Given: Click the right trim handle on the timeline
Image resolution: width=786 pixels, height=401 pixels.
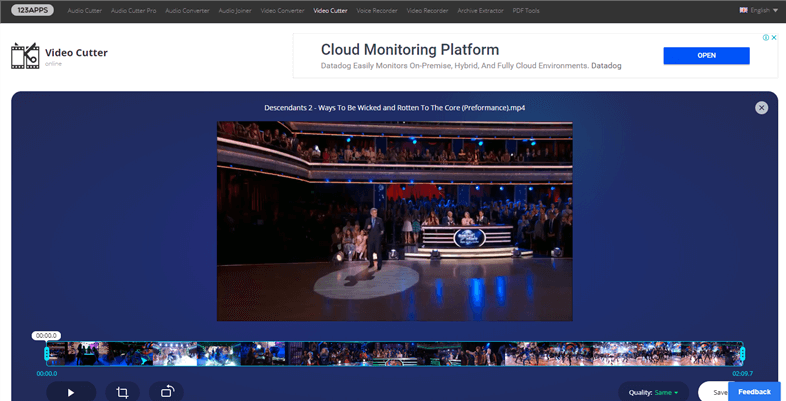Looking at the screenshot, I should 742,354.
